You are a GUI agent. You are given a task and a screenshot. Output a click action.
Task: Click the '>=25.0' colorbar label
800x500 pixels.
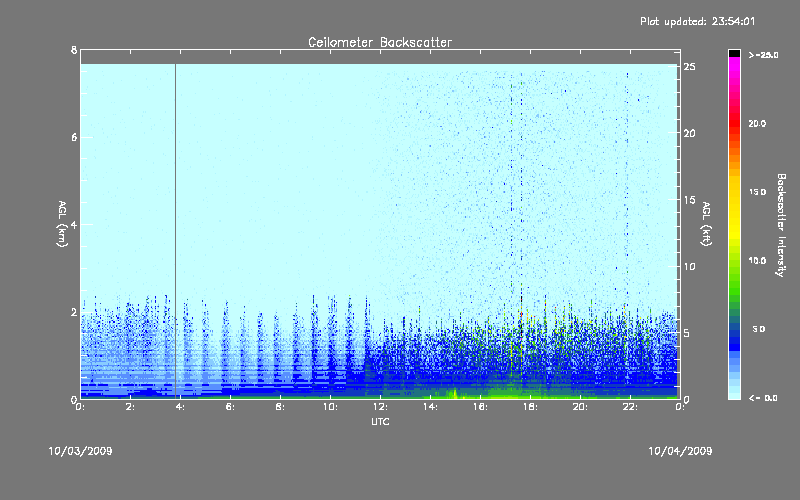763,55
